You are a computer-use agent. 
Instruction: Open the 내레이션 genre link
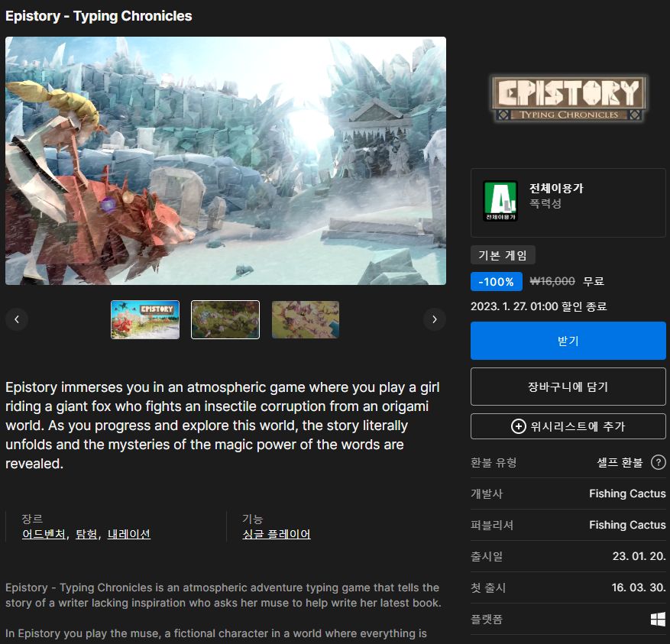click(128, 534)
